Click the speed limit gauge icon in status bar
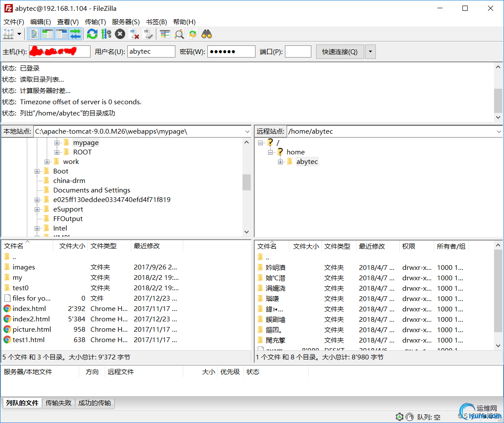504x423 pixels. 410,417
